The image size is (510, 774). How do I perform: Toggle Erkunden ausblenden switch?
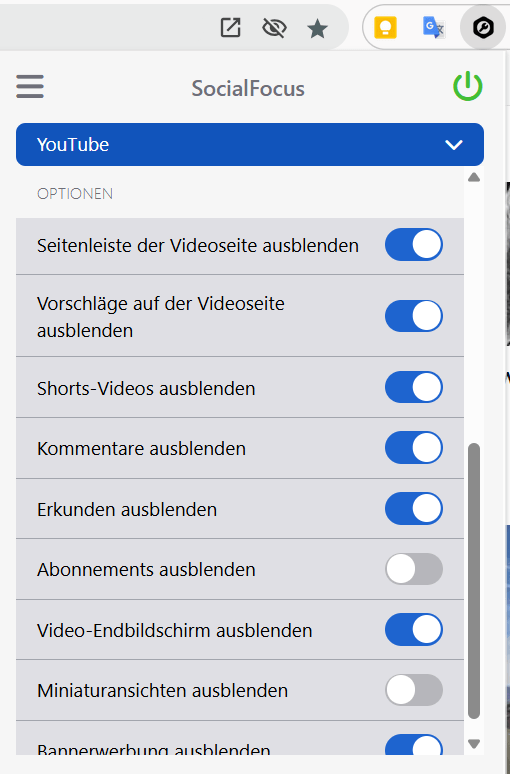[x=414, y=508]
